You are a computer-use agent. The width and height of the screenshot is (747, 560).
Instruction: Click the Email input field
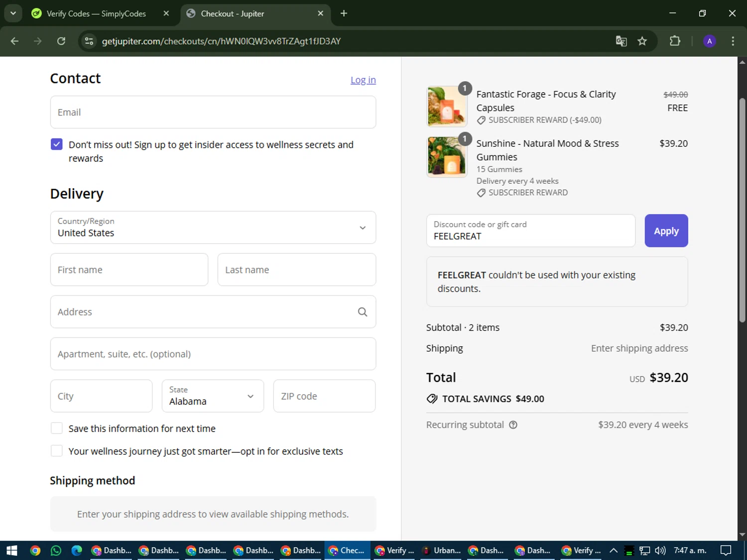click(x=213, y=112)
